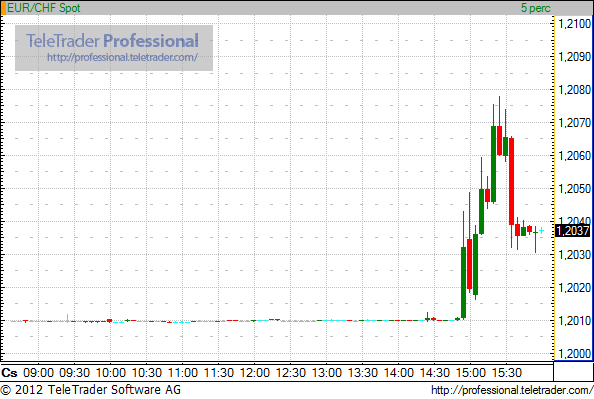594x399 pixels.
Task: Click the copyright TeleTrader Software AG text
Action: click(91, 390)
